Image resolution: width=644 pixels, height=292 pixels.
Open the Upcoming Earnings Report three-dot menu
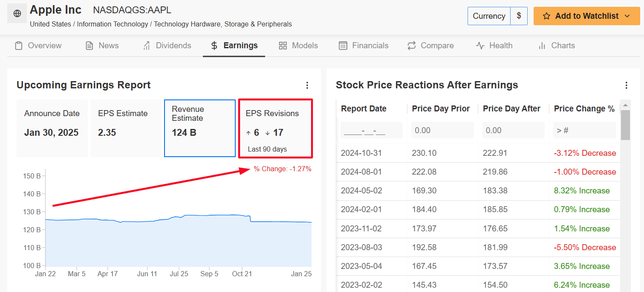[x=307, y=85]
